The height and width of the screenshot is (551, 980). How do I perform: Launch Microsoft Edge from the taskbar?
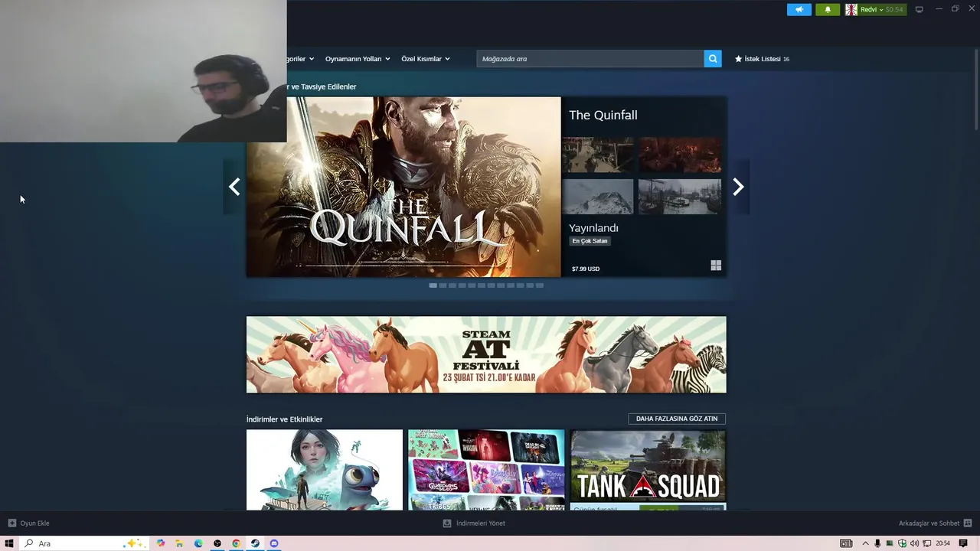click(198, 543)
